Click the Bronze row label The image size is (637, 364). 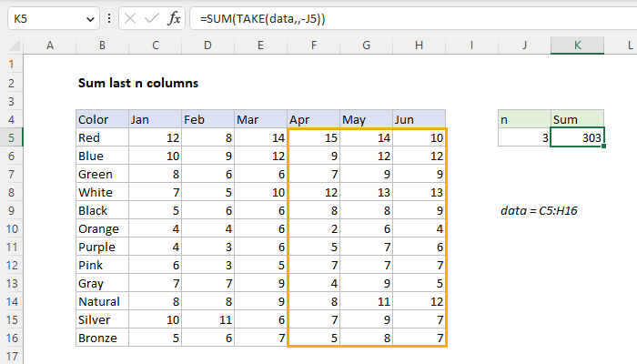coord(102,338)
